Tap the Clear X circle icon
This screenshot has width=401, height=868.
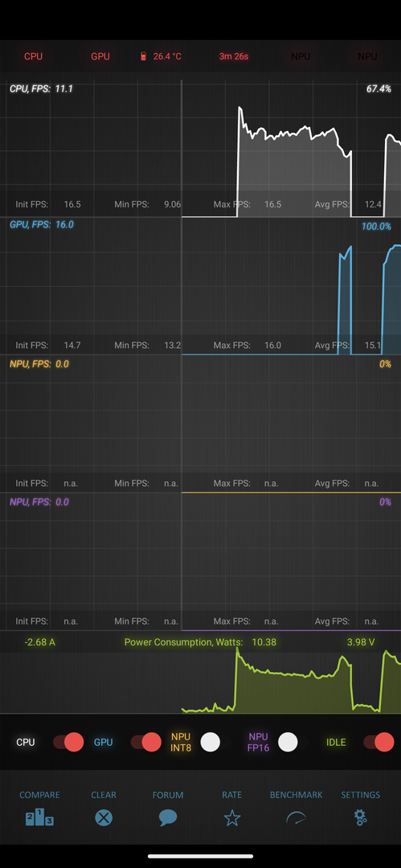point(104,817)
